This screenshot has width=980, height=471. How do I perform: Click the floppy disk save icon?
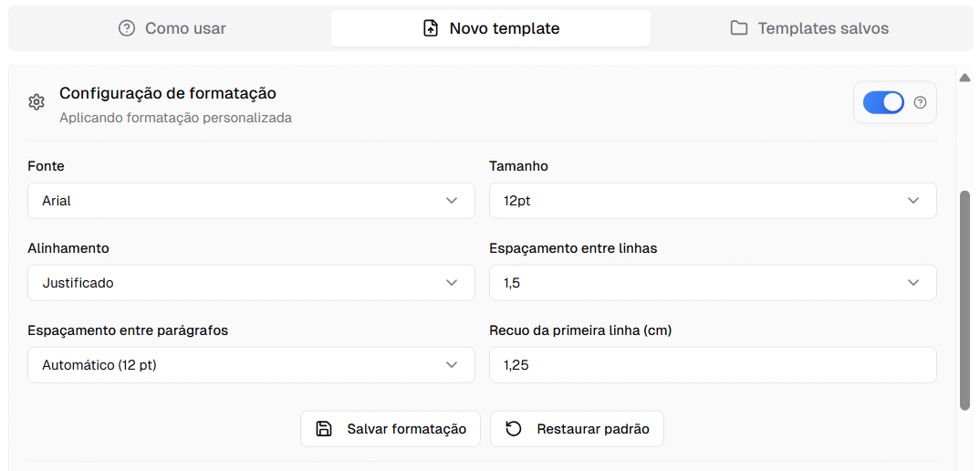[x=324, y=429]
